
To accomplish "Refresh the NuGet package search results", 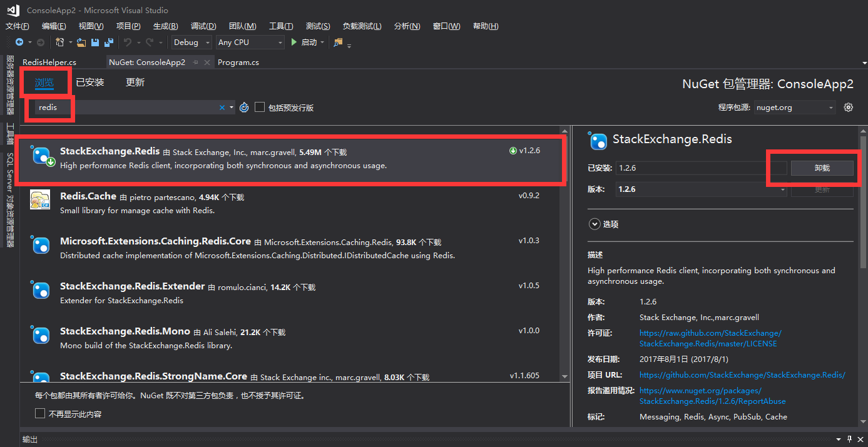I will pyautogui.click(x=245, y=108).
